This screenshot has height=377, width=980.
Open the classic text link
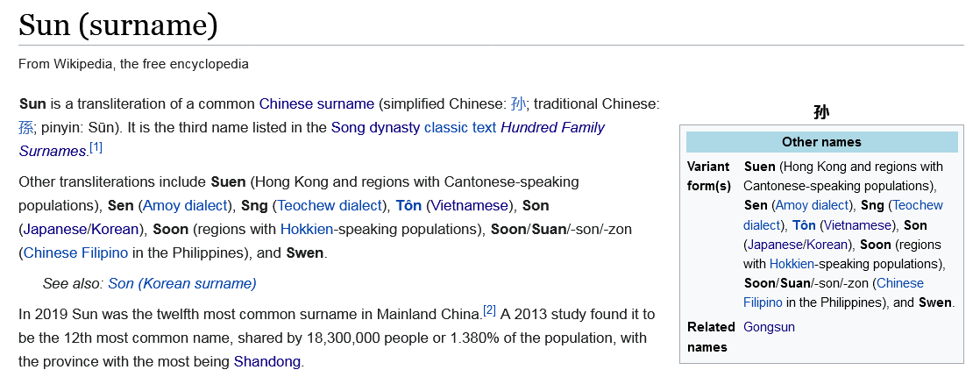[x=460, y=128]
